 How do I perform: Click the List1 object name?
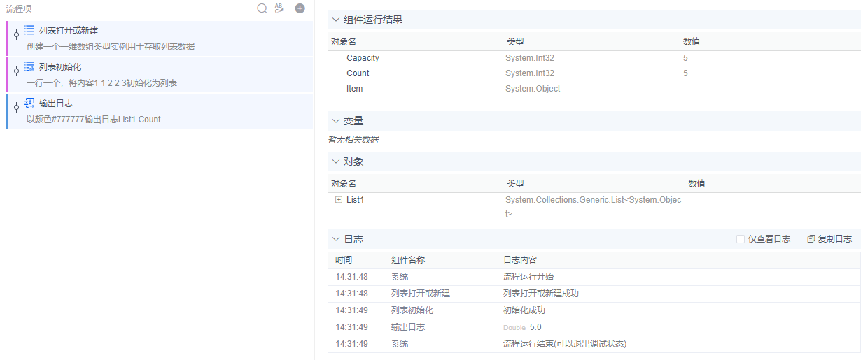[356, 200]
